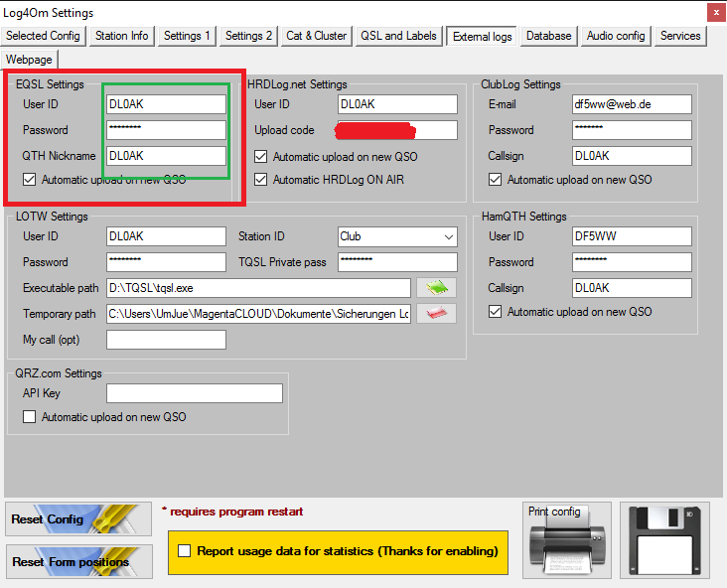Viewport: 727px width, 588px height.
Task: Open the QSL and Labels tab
Action: pyautogui.click(x=398, y=36)
